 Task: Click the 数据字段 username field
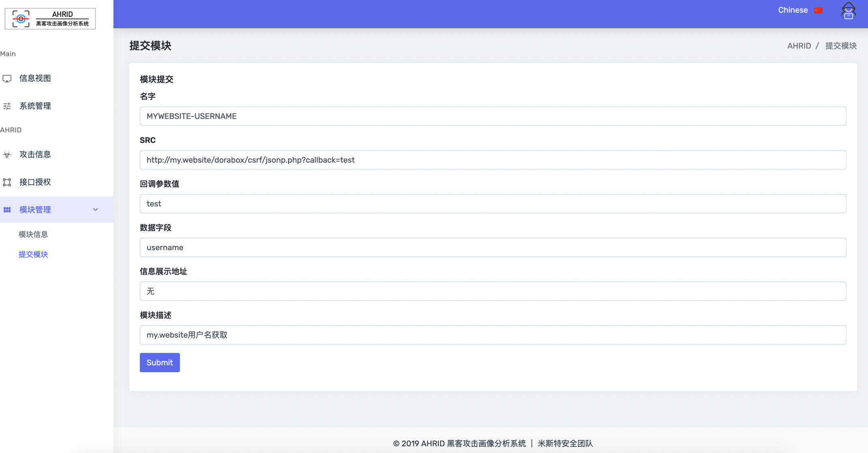[492, 248]
